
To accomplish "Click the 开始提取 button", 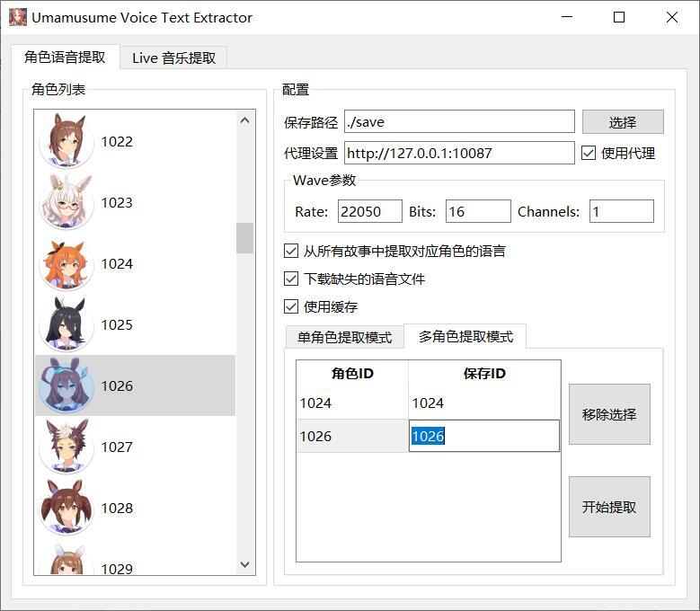I will point(609,507).
